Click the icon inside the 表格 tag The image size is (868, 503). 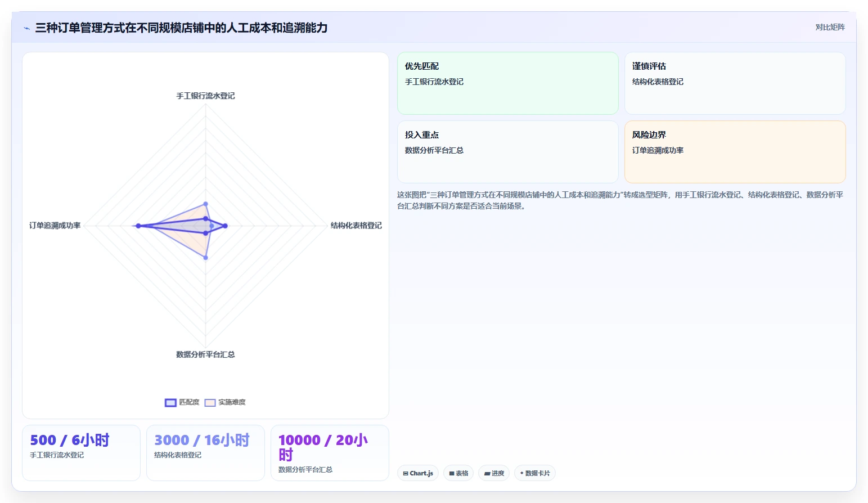coord(452,474)
